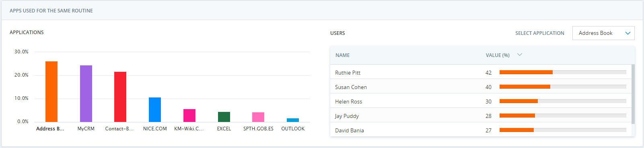Click Ruthie Pitt's progress bar
Screen dimensions: 644x148
(563, 72)
